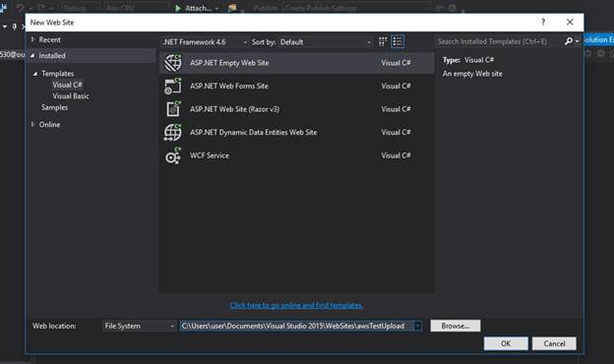This screenshot has width=614, height=364.
Task: Select the Visual Basic tree item
Action: coord(71,95)
